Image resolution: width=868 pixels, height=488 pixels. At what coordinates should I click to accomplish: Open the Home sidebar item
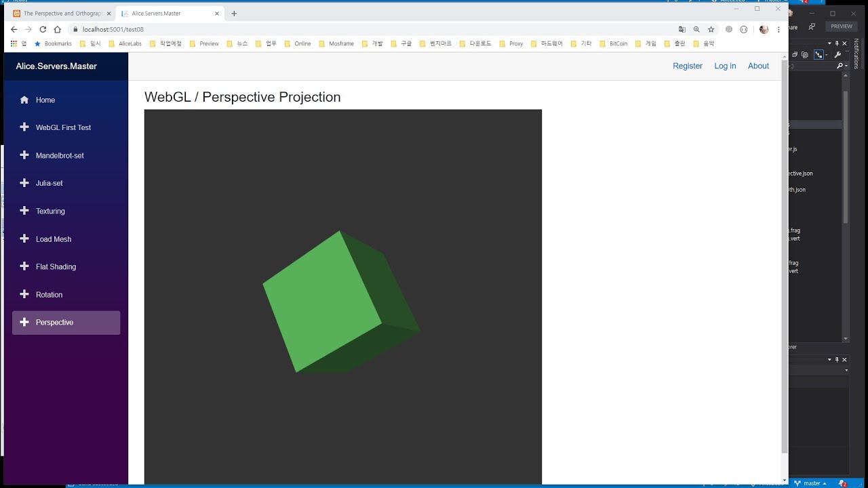(x=66, y=100)
